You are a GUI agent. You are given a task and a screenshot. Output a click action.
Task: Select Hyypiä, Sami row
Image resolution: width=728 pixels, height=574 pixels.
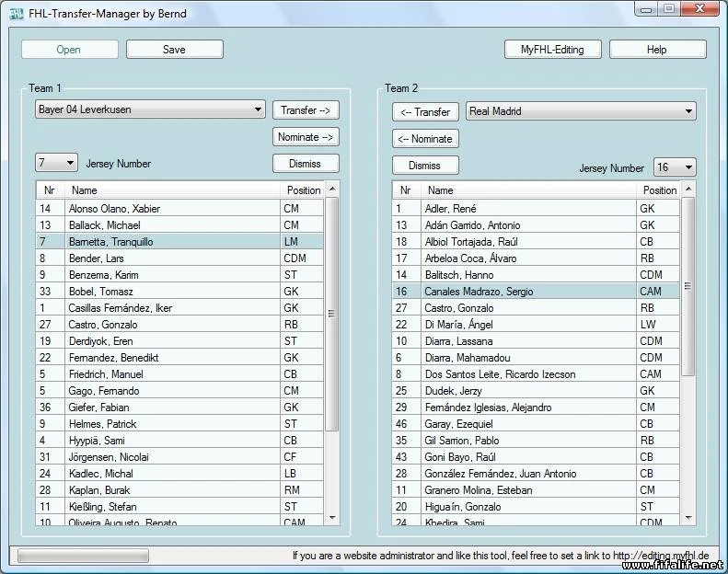coord(179,441)
